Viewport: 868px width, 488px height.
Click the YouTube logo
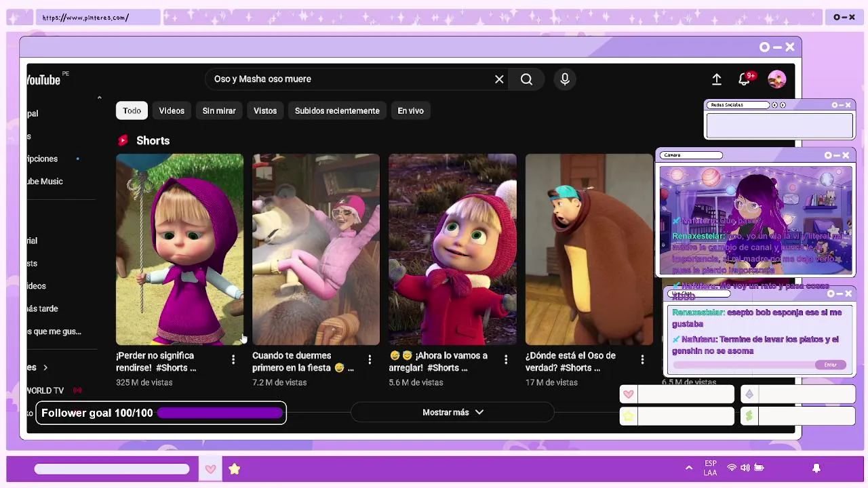45,79
